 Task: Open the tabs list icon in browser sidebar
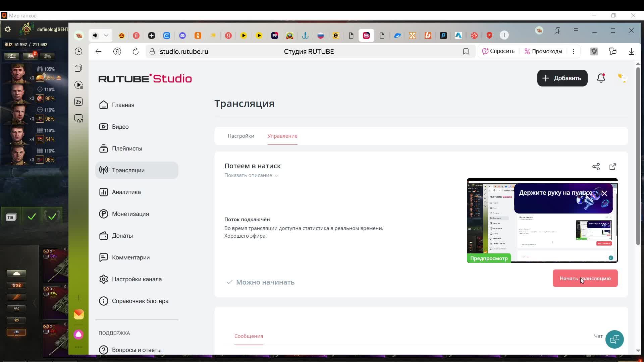tap(78, 68)
